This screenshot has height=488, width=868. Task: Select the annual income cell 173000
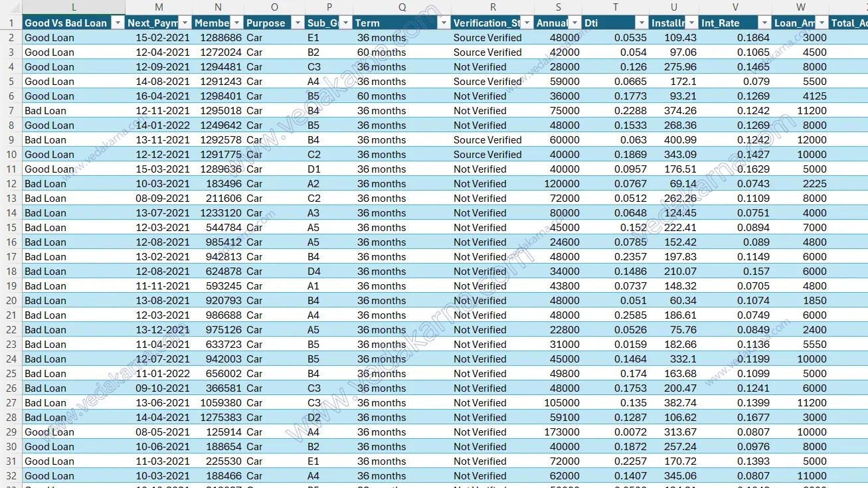[559, 432]
